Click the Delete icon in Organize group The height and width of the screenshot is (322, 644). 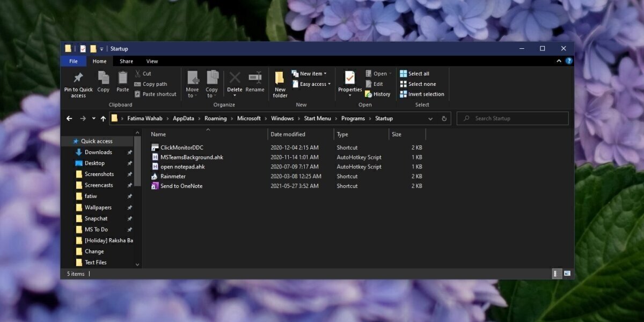coord(235,78)
